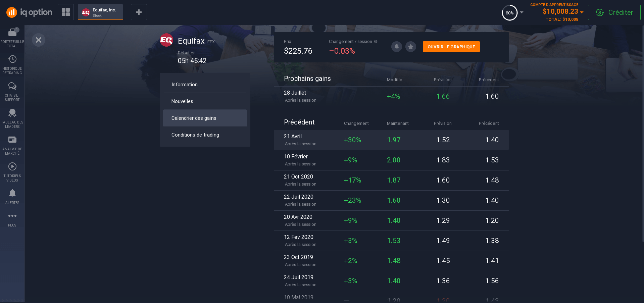Click the 28 Juillet upcoming earnings row
Image resolution: width=644 pixels, height=303 pixels.
[x=391, y=96]
